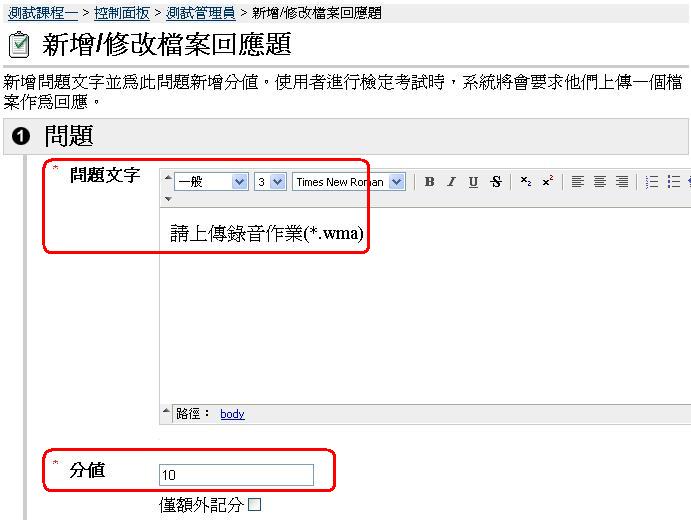The height and width of the screenshot is (520, 691).
Task: Apply italic formatting to text
Action: (451, 182)
